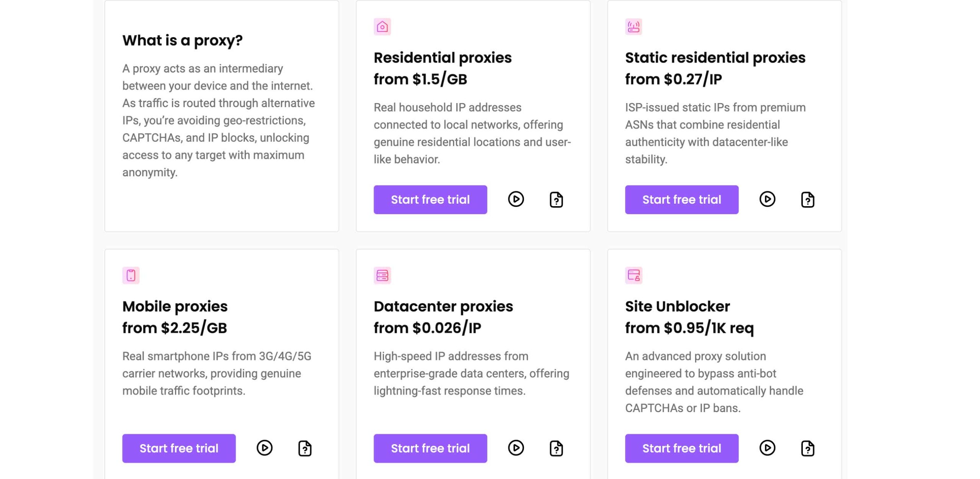Play the Static residential proxies video
Viewport: 980px width, 479px height.
click(767, 199)
